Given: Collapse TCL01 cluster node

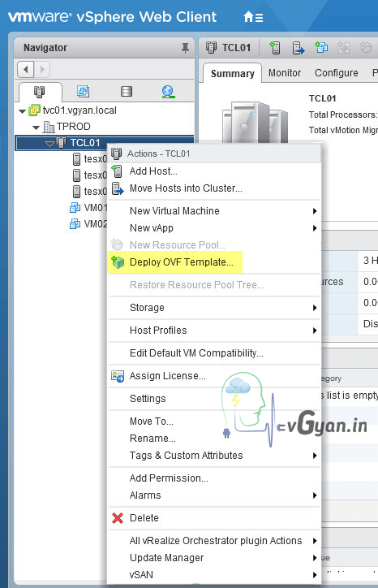Looking at the screenshot, I should 49,143.
